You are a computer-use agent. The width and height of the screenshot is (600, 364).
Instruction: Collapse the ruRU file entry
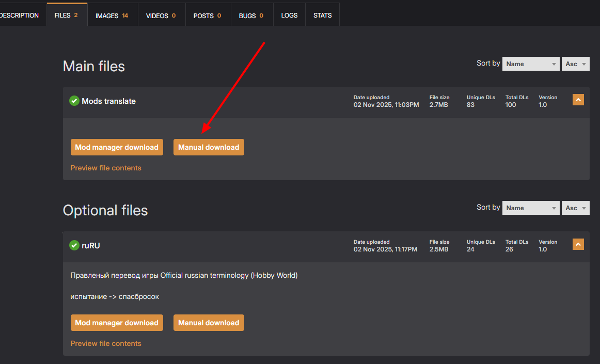point(578,244)
